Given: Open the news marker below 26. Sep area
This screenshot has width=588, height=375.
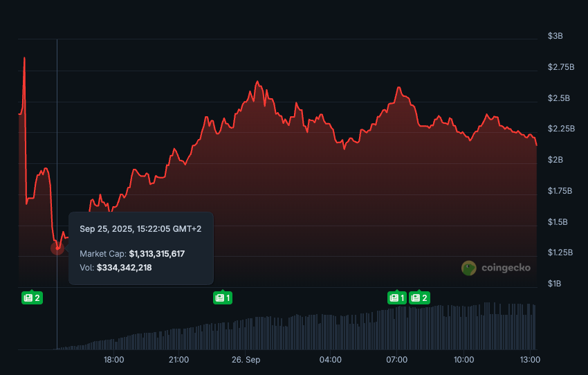Looking at the screenshot, I should pos(222,298).
